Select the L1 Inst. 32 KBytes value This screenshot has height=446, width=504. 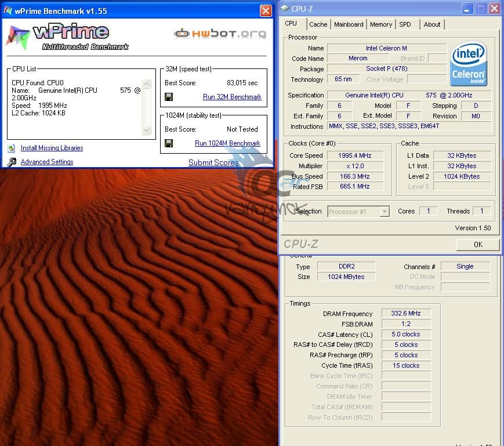462,166
